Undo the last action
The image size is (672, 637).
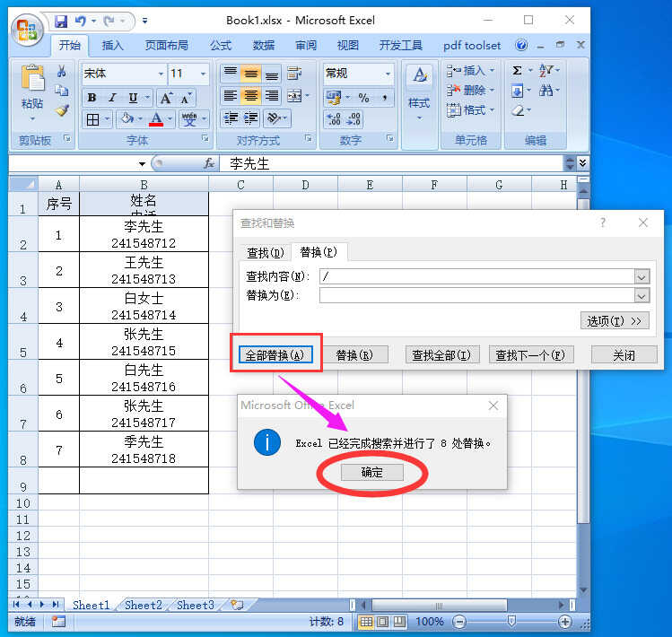pos(80,21)
